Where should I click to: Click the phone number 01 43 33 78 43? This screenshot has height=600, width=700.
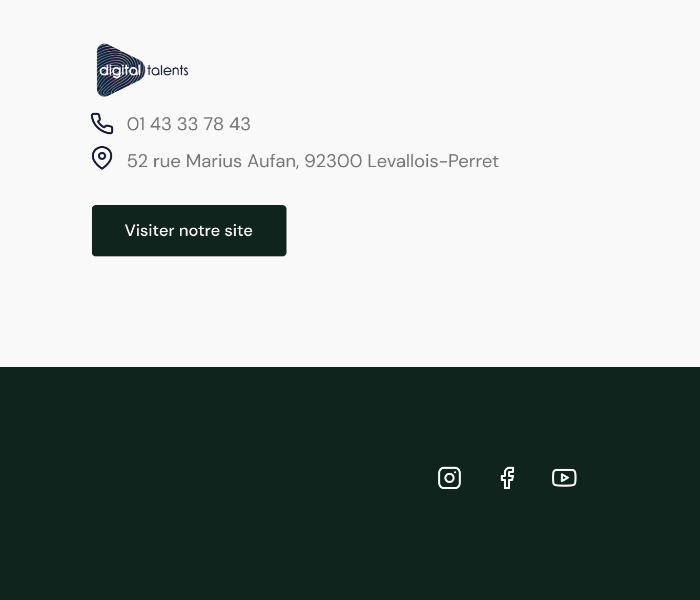tap(189, 124)
